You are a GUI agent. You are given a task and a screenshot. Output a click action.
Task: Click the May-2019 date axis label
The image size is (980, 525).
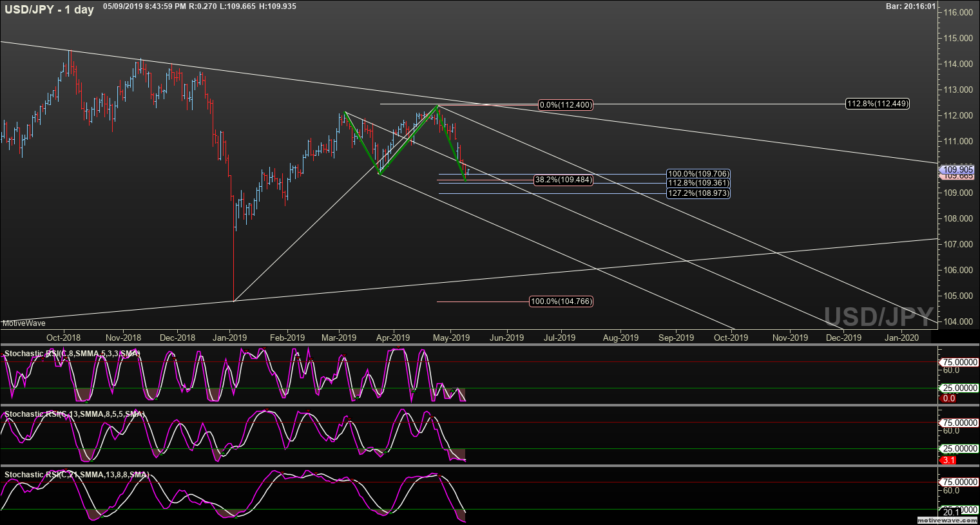click(452, 338)
